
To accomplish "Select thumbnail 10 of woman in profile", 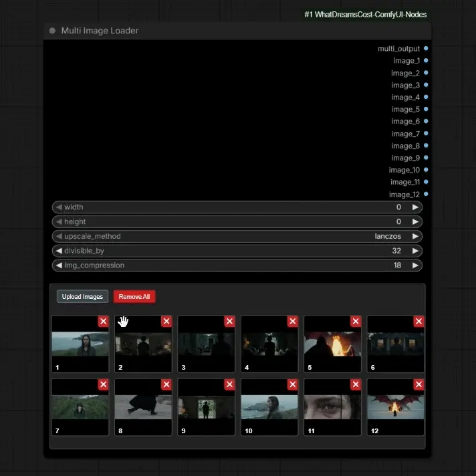I will [x=269, y=407].
